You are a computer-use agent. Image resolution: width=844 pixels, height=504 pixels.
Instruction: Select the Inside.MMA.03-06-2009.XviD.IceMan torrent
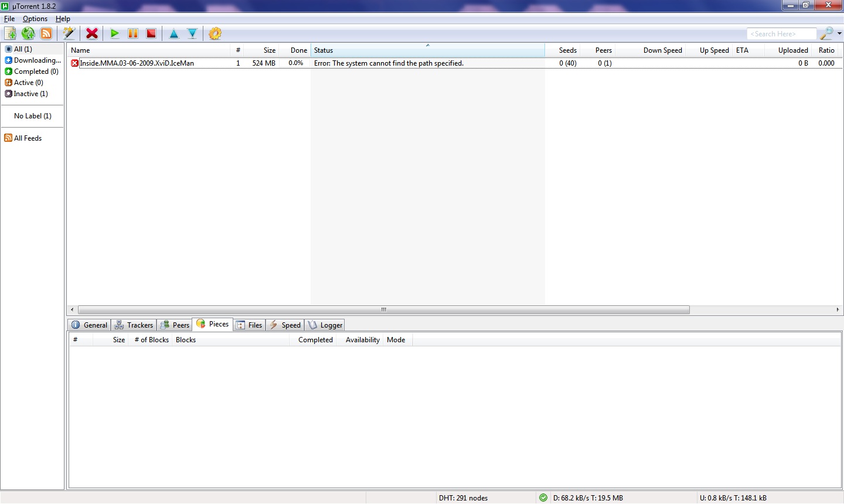pyautogui.click(x=137, y=63)
